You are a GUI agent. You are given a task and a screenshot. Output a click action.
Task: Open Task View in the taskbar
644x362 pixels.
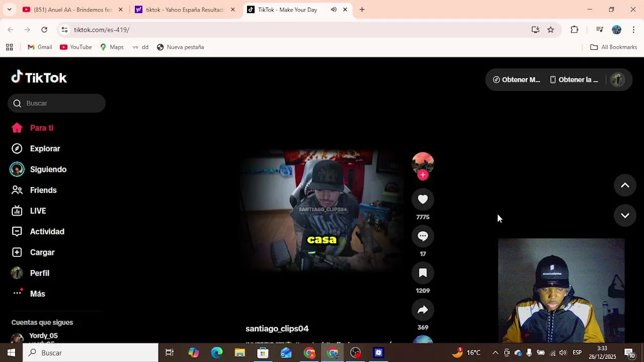pos(170,353)
